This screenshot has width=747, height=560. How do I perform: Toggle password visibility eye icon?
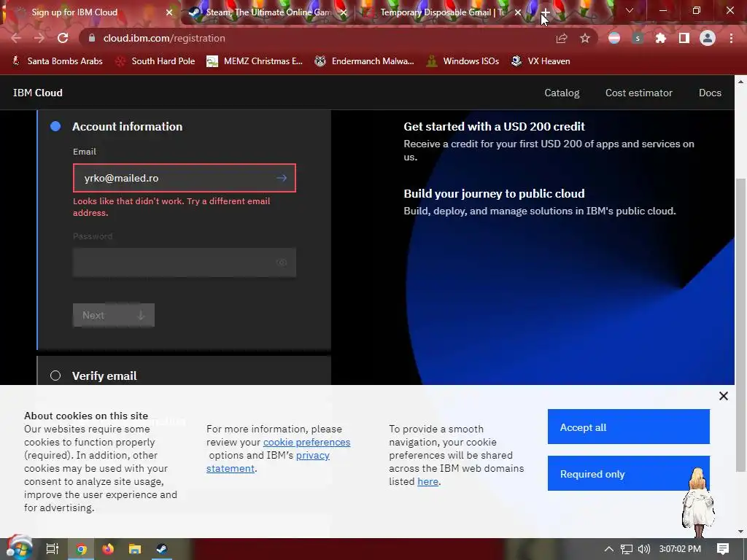click(282, 262)
